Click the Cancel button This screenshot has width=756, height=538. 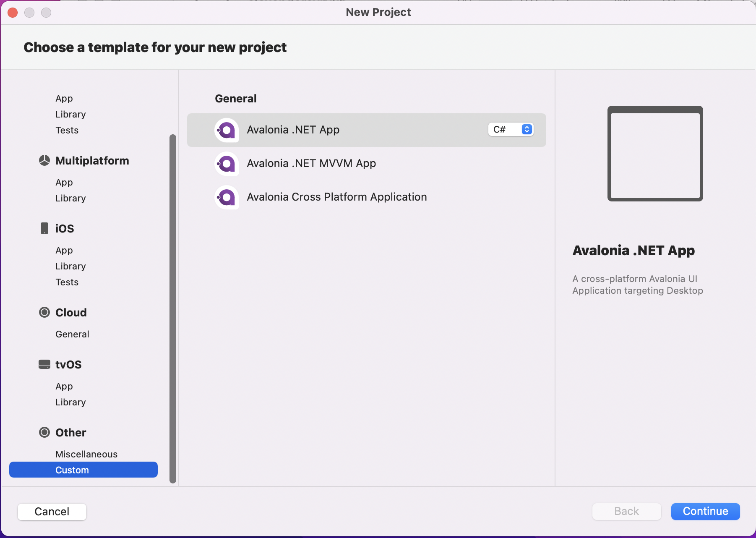(x=52, y=512)
